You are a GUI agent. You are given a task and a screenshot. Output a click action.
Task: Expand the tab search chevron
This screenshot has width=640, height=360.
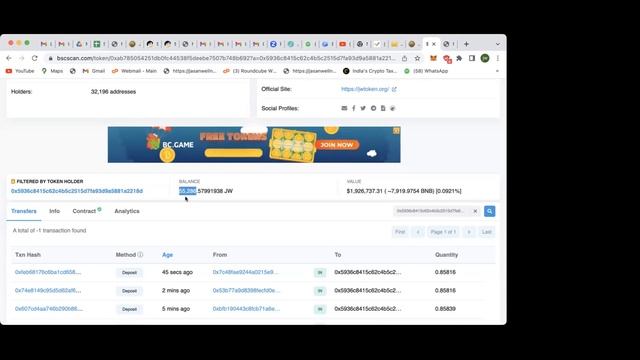[498, 44]
